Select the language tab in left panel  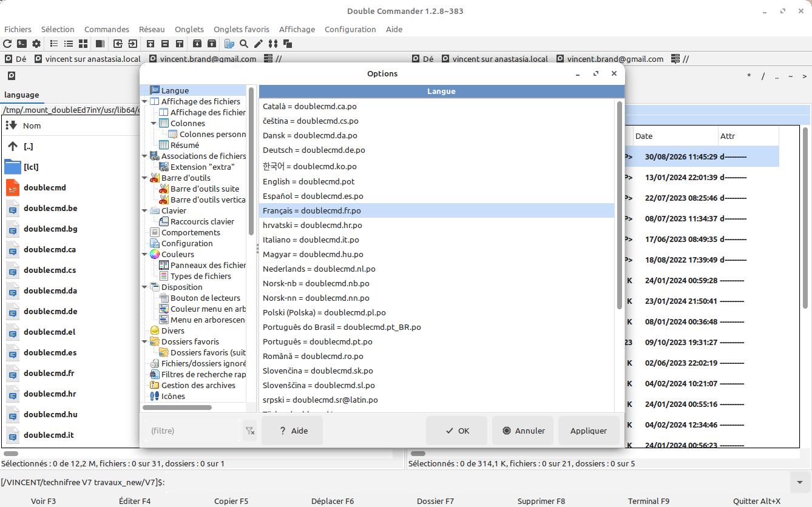pyautogui.click(x=21, y=95)
